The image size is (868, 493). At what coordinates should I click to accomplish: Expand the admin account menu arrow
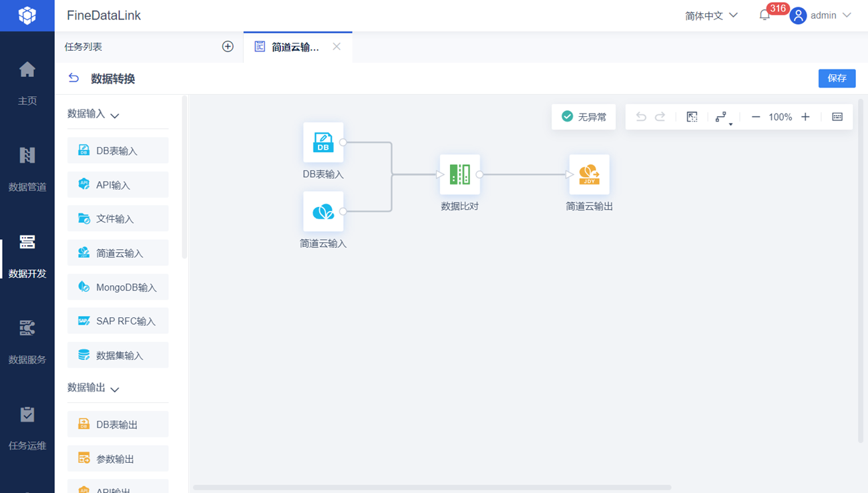847,15
